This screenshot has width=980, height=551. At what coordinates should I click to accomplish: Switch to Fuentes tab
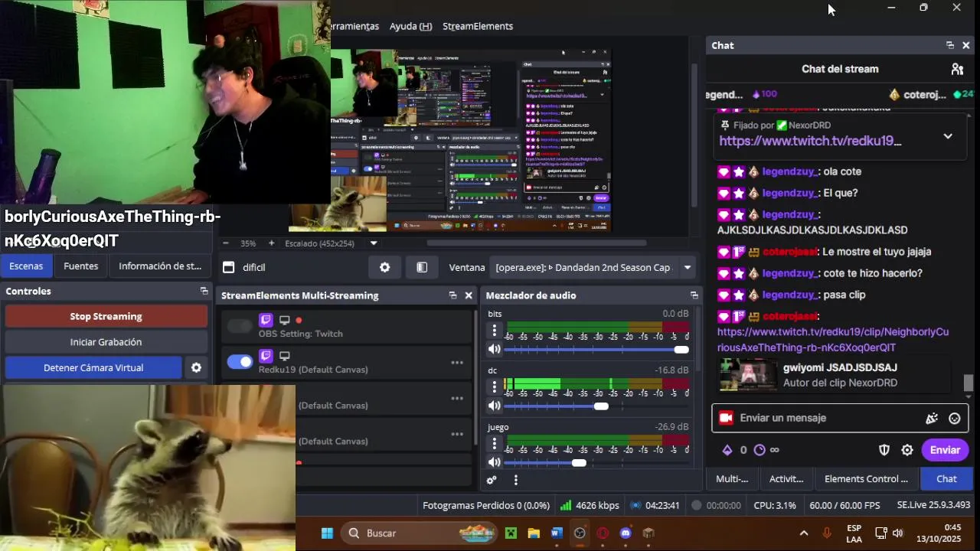point(81,266)
